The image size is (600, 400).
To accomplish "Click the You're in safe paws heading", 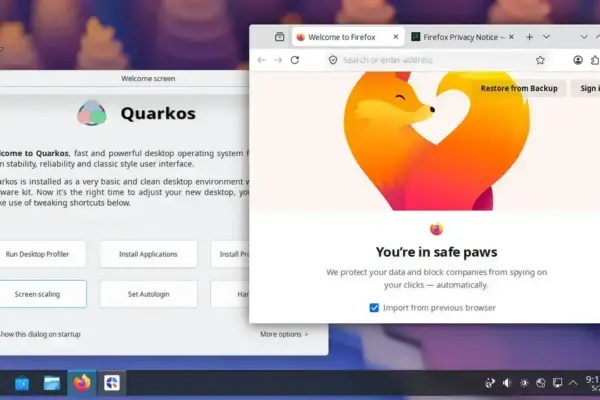I will point(437,252).
